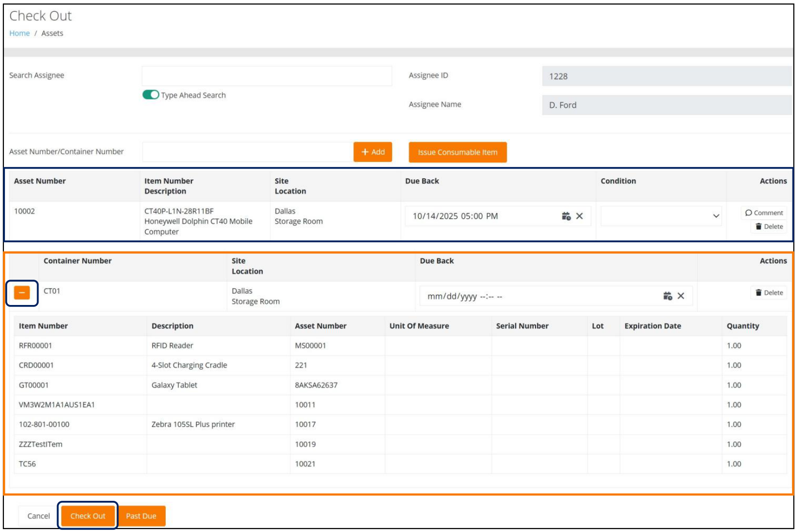Go to the Home breadcrumb link
Screen dimensions: 798x532
(19, 33)
